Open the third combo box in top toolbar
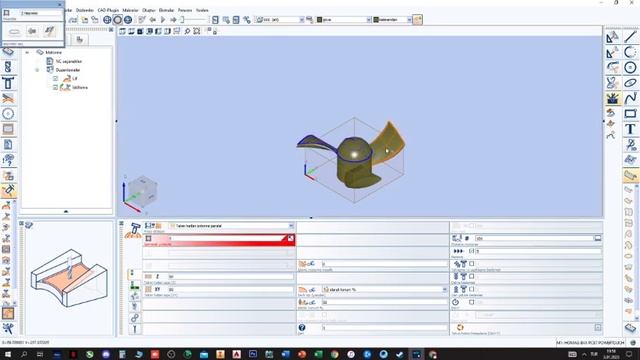The height and width of the screenshot is (360, 640). (x=392, y=20)
